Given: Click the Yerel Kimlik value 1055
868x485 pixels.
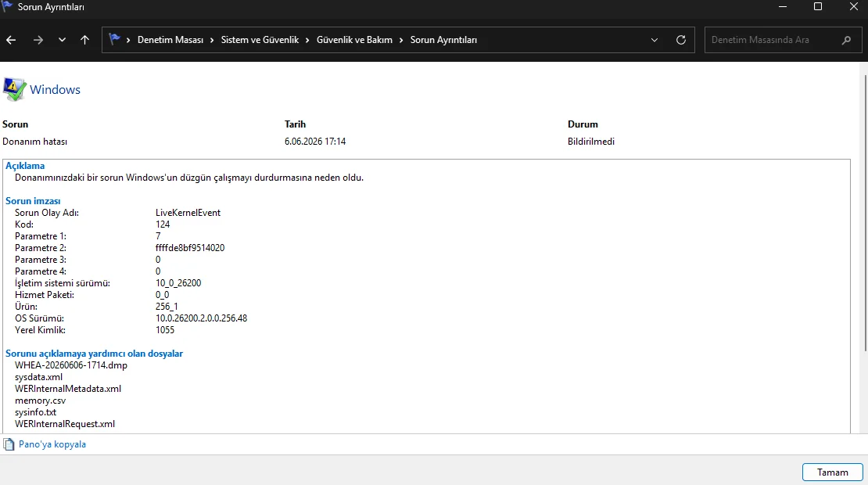Looking at the screenshot, I should click(x=165, y=330).
